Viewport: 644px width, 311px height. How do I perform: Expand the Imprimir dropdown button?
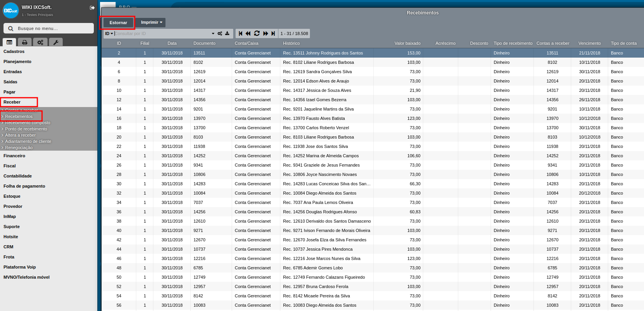pyautogui.click(x=151, y=23)
